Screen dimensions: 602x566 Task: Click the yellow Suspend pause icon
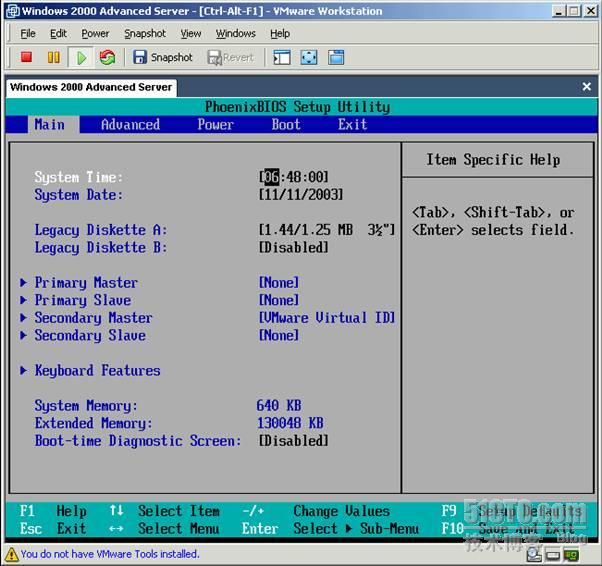tap(53, 57)
